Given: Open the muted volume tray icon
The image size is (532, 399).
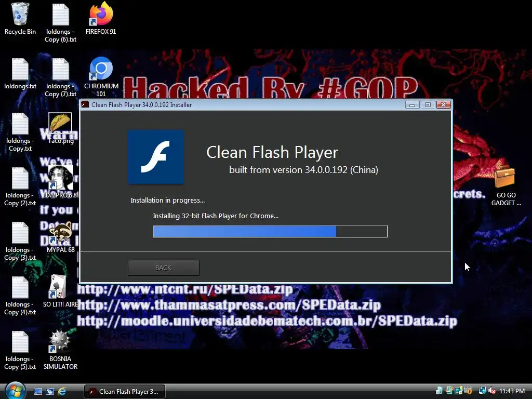Looking at the screenshot, I should click(492, 391).
